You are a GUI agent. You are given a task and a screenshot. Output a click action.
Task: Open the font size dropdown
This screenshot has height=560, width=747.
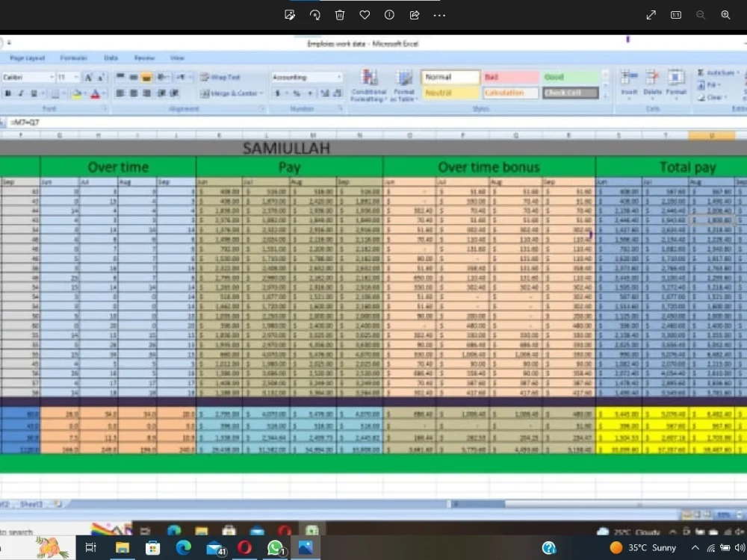[x=75, y=76]
